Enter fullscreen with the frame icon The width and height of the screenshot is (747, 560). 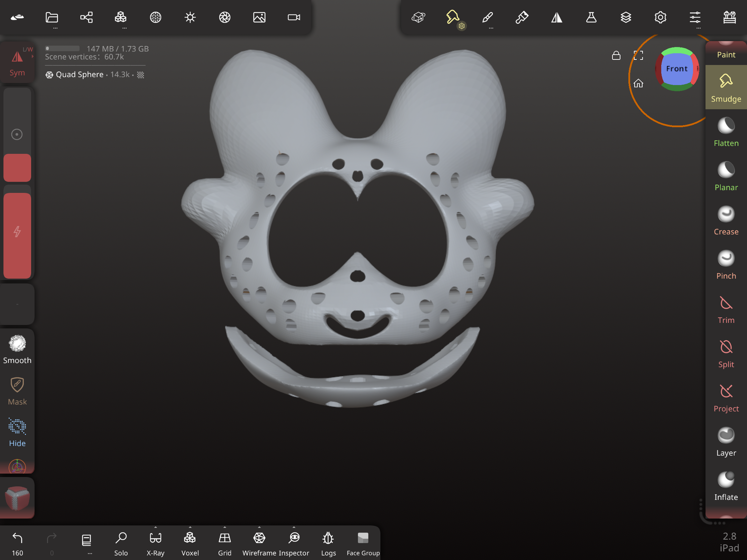pyautogui.click(x=638, y=55)
